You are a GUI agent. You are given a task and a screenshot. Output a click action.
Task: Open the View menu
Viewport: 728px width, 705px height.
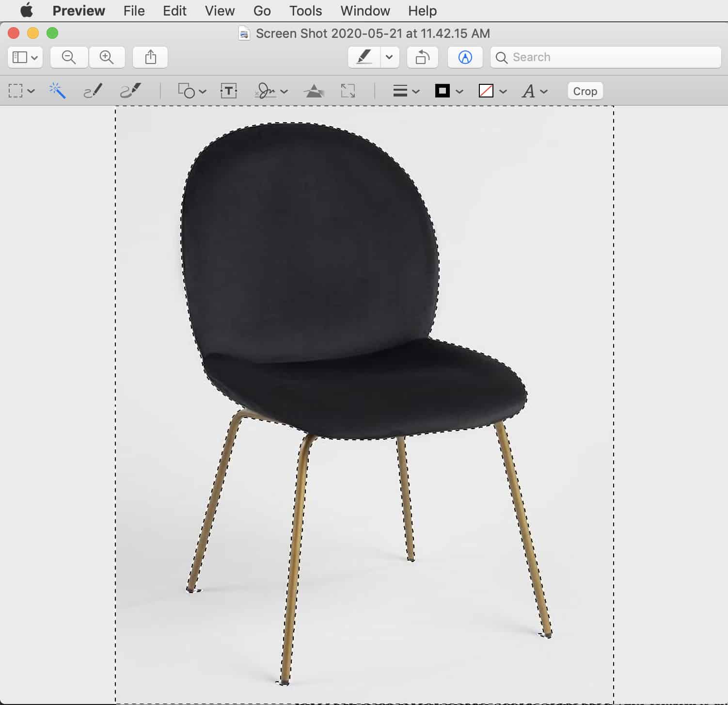[x=220, y=10]
